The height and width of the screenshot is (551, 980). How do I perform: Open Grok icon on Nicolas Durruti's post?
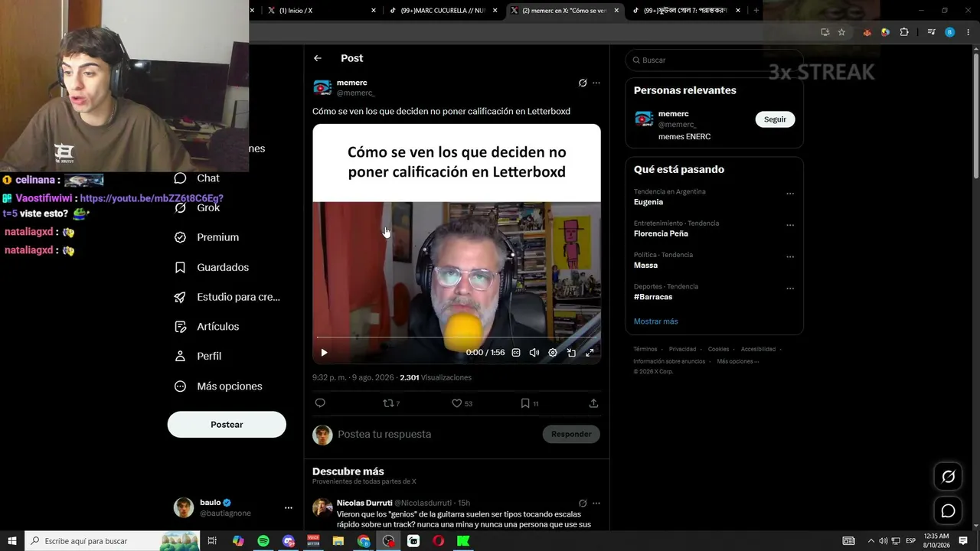(x=583, y=504)
